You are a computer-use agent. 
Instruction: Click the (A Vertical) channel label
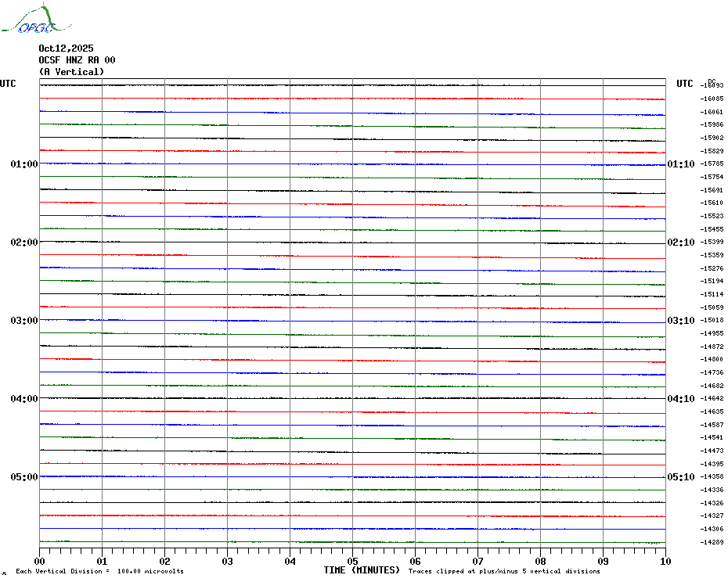click(71, 72)
